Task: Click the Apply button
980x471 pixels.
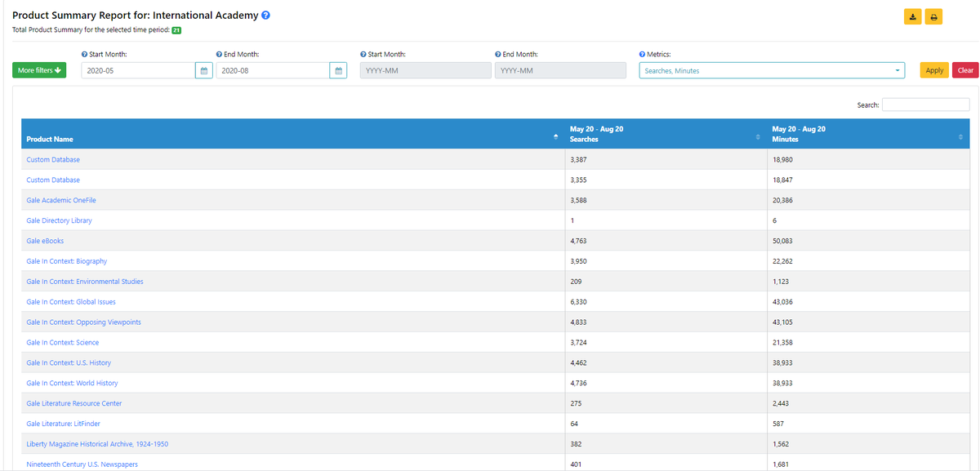Action: 934,70
